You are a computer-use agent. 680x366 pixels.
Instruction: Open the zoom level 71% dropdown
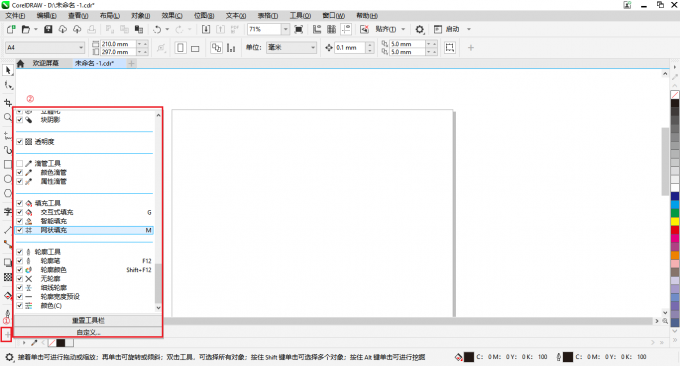(285, 29)
